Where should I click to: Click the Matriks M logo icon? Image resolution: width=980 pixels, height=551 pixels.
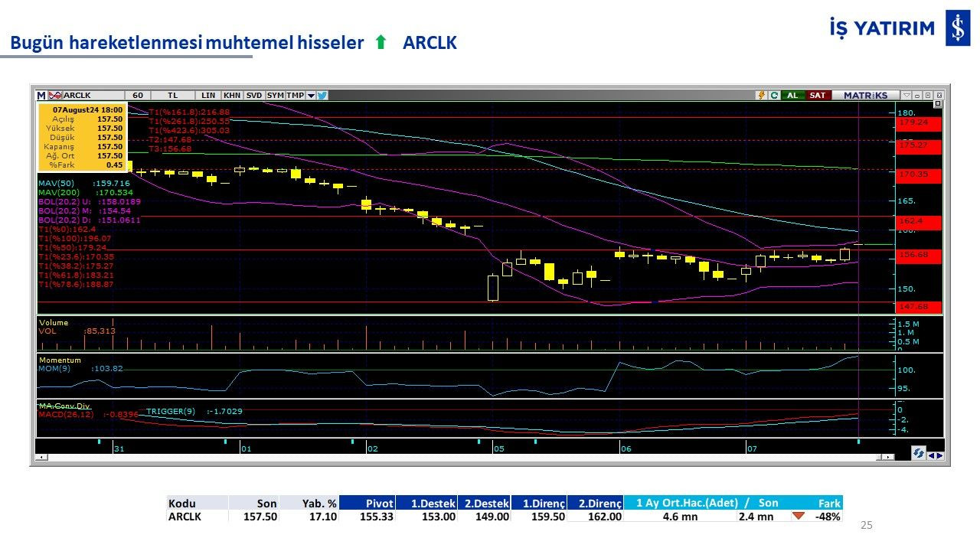(x=41, y=96)
